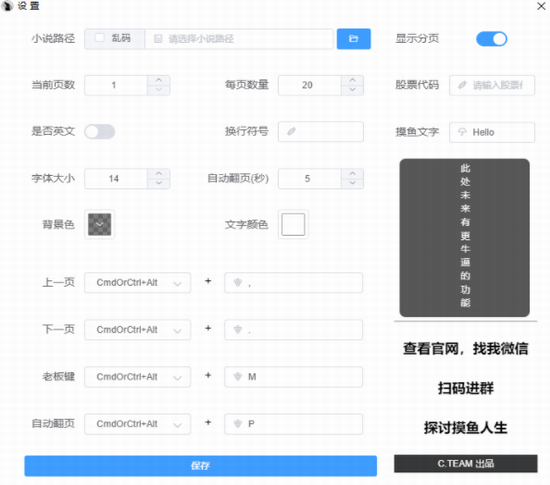Image resolution: width=550 pixels, height=485 pixels.
Task: Click the up arrow of 字体大小 stepper
Action: 159,174
